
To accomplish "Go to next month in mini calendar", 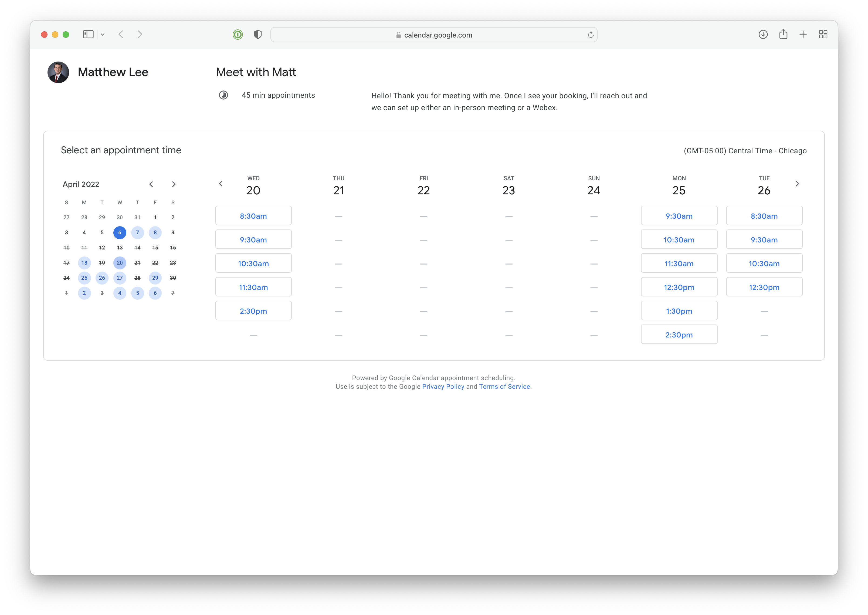I will pyautogui.click(x=174, y=184).
